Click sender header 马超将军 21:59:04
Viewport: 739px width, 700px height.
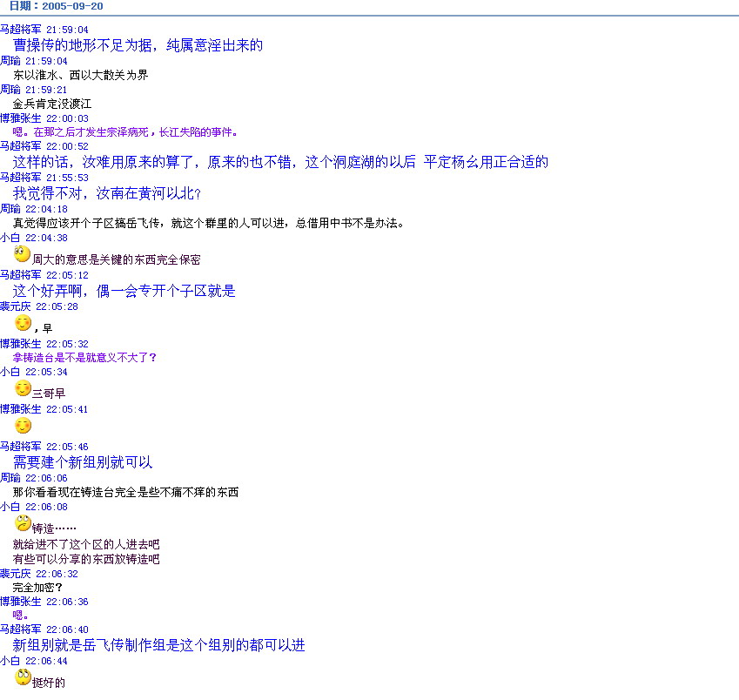(44, 30)
